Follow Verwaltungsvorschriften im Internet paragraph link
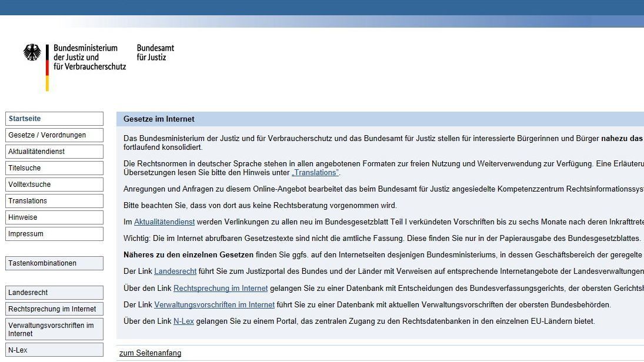 point(215,304)
